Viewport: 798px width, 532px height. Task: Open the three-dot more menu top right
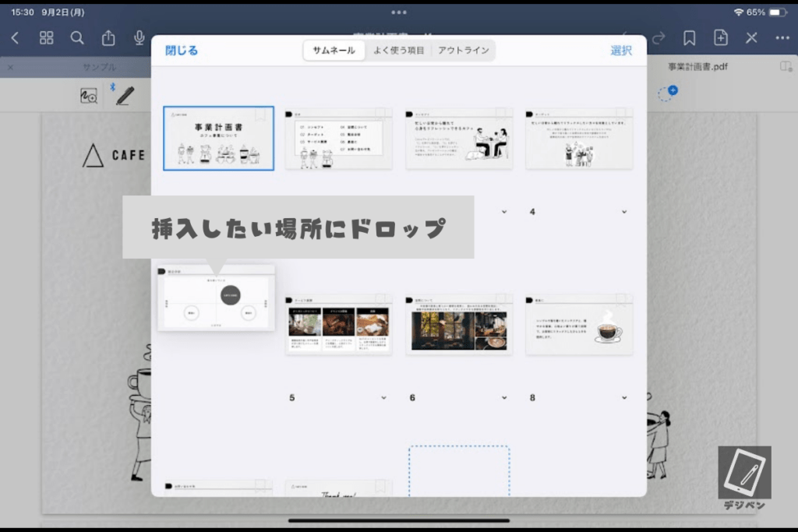click(782, 37)
